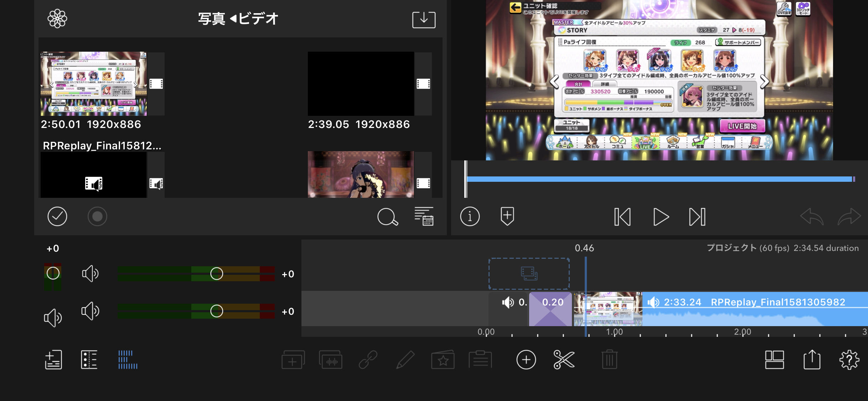868x401 pixels.
Task: Select the 2:33.24 RPReplay_Final1581305982 clip
Action: tap(755, 309)
